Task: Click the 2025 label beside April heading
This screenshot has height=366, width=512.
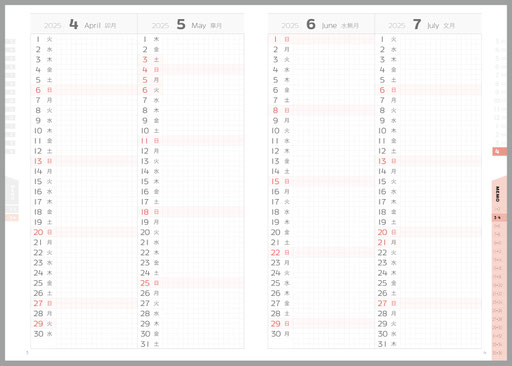Action: coord(52,26)
